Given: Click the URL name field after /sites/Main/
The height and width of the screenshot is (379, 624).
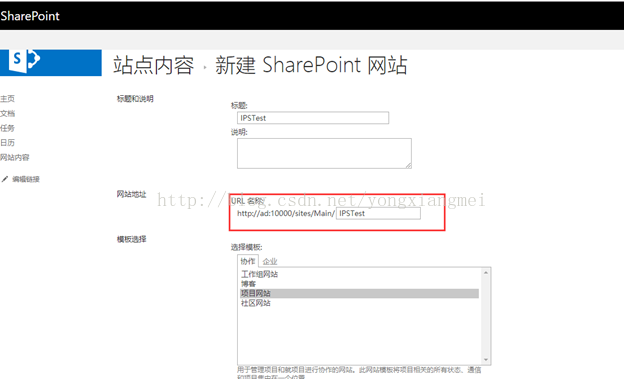Looking at the screenshot, I should (378, 213).
